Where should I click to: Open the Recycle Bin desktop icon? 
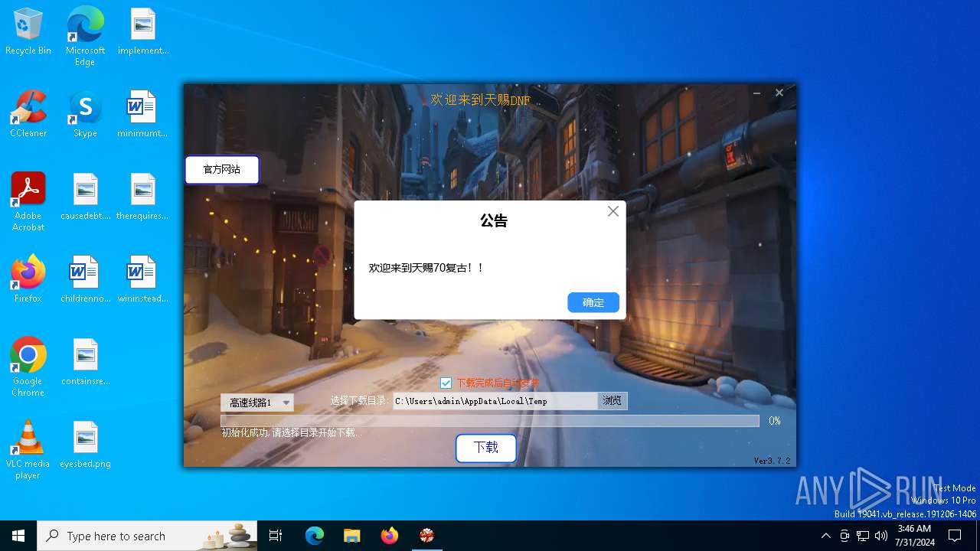(x=28, y=32)
